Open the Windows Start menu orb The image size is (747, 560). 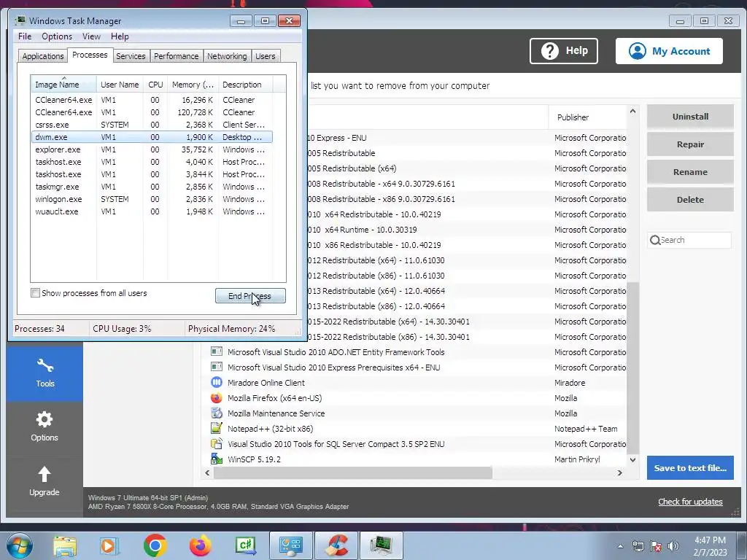[x=20, y=545]
